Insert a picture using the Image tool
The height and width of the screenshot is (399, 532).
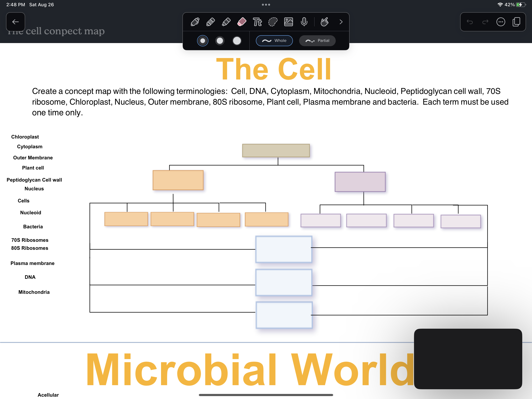click(x=289, y=22)
